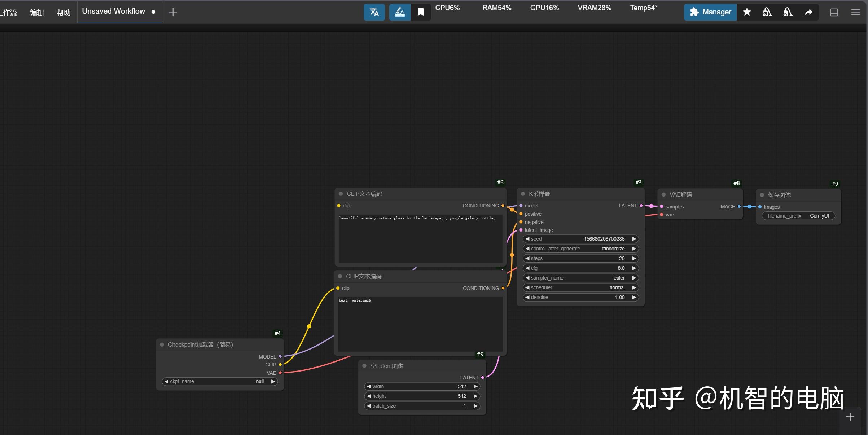The width and height of the screenshot is (868, 435).
Task: Click the share/export arrow icon in top bar
Action: coord(809,12)
